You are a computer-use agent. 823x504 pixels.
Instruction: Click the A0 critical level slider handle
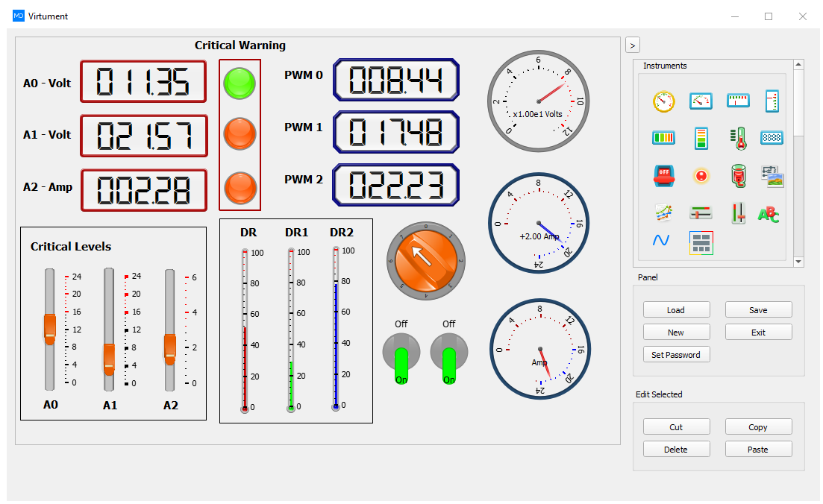point(50,328)
